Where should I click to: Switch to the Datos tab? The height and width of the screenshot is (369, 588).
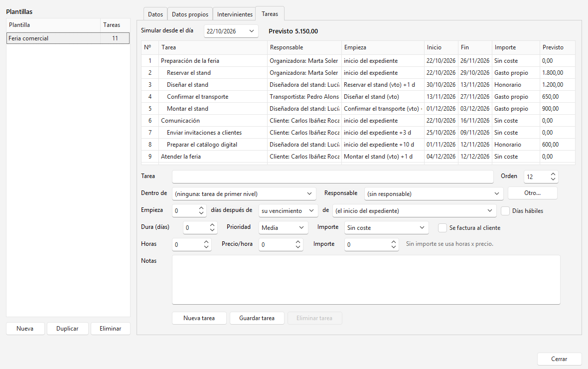[155, 14]
